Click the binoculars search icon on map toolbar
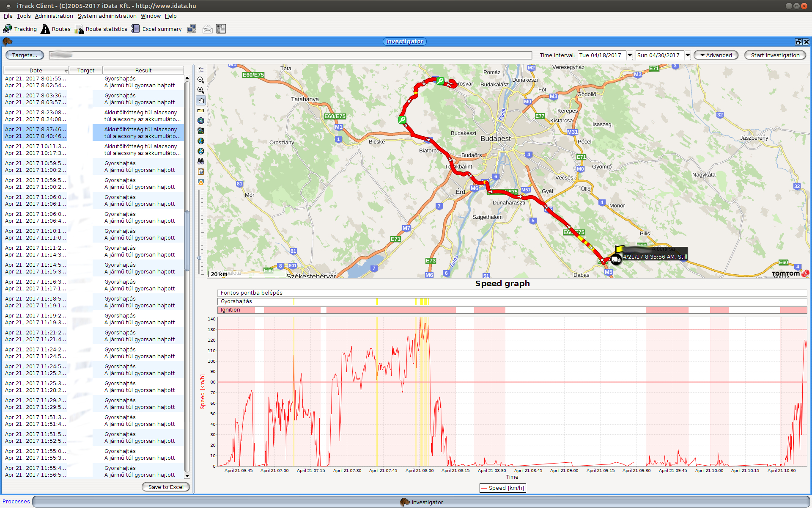This screenshot has width=812, height=508. [x=201, y=161]
